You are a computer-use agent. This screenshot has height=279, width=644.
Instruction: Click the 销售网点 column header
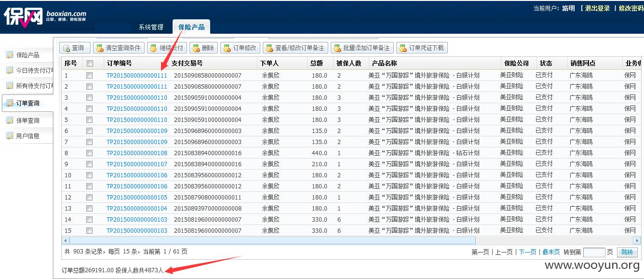tap(583, 63)
